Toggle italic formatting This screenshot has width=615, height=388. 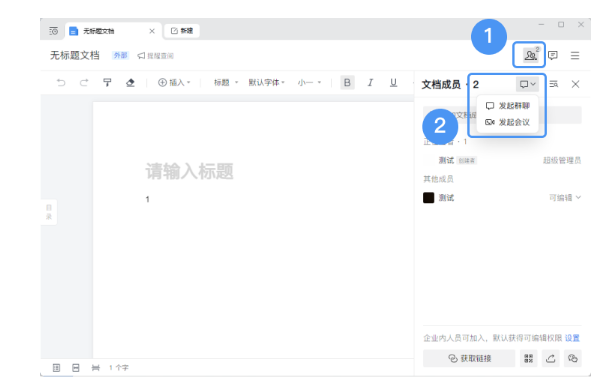(x=370, y=82)
